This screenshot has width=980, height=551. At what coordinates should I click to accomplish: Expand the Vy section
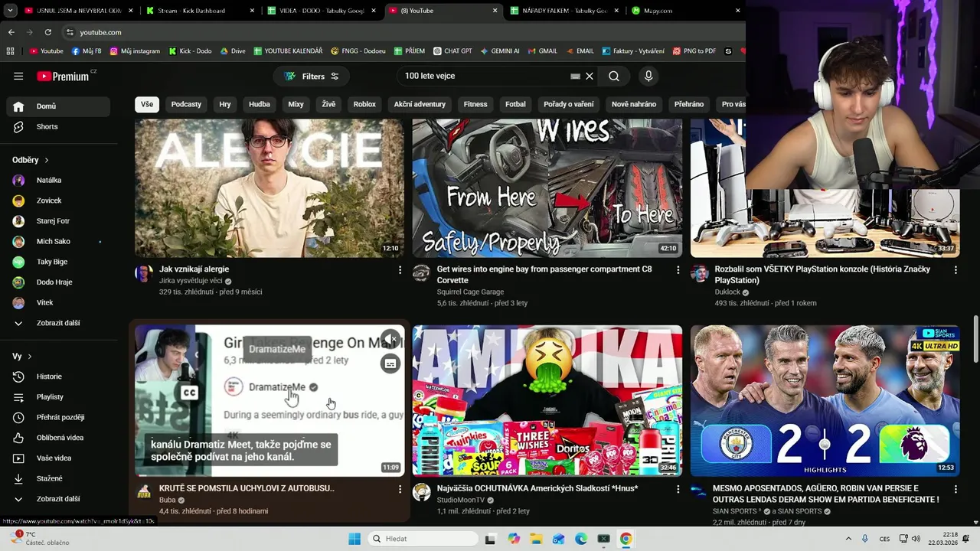(22, 357)
